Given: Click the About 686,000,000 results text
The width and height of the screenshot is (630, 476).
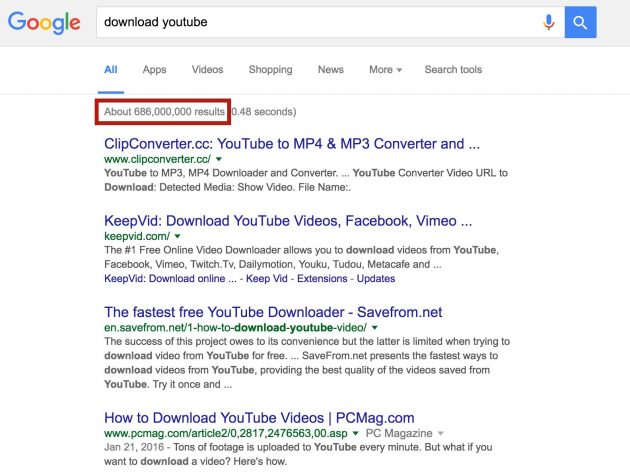Looking at the screenshot, I should [164, 112].
